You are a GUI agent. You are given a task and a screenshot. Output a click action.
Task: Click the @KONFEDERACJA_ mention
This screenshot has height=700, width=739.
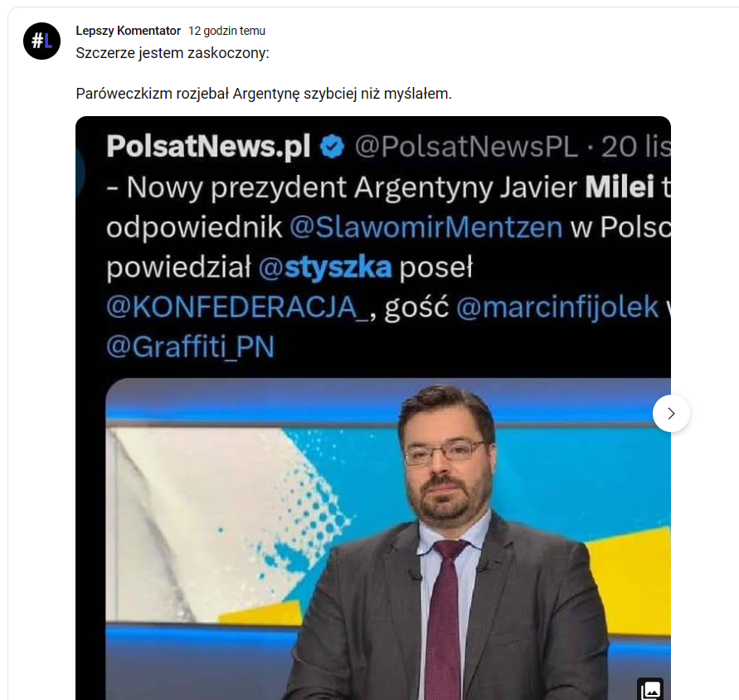pyautogui.click(x=238, y=308)
